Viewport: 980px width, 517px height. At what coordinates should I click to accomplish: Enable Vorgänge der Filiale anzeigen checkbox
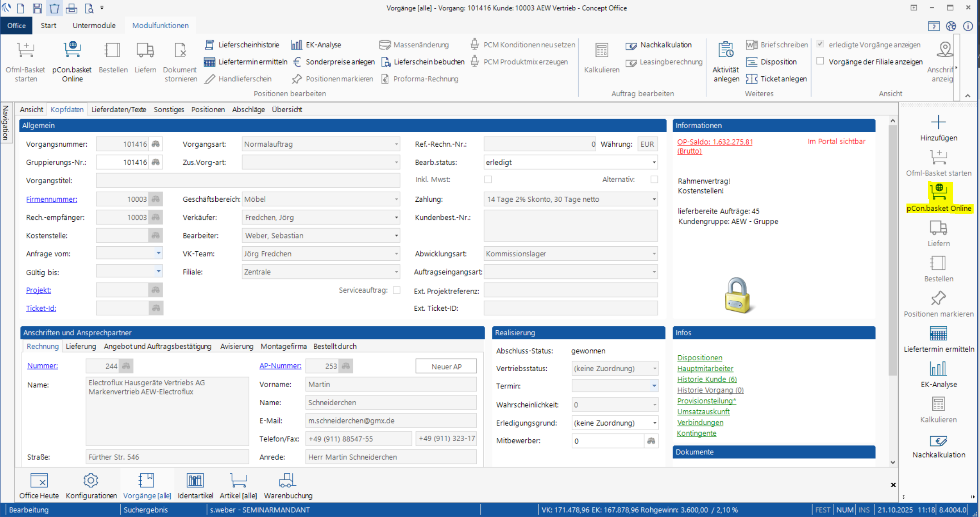820,61
